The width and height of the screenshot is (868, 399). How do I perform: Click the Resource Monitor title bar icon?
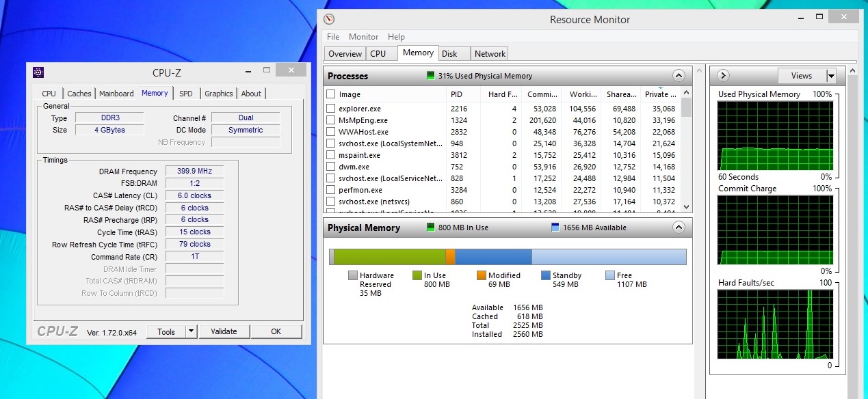pyautogui.click(x=329, y=19)
